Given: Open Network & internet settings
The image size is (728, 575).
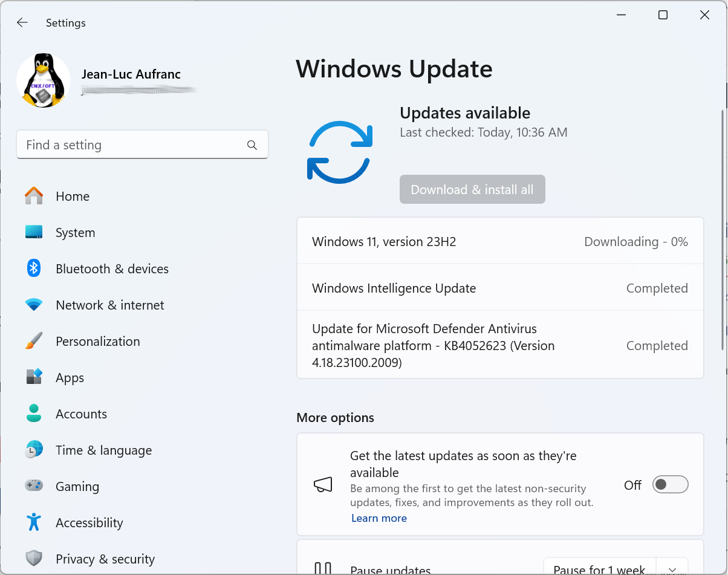Looking at the screenshot, I should [109, 305].
